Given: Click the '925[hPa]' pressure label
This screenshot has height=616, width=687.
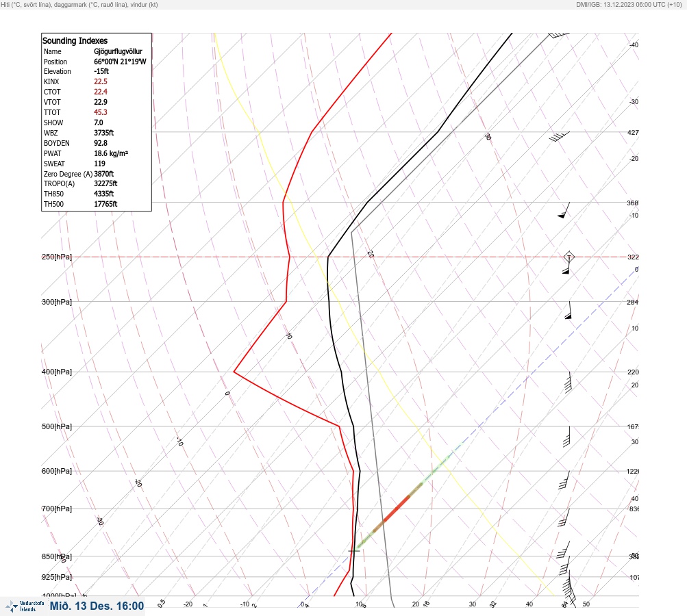Looking at the screenshot, I should click(x=57, y=577).
